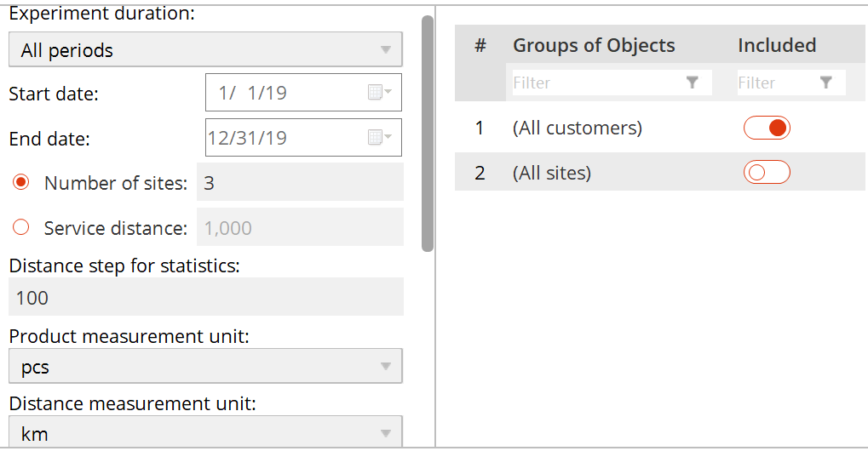Viewport: 868px width, 451px height.
Task: Toggle the All customers included switch
Action: coord(767,128)
